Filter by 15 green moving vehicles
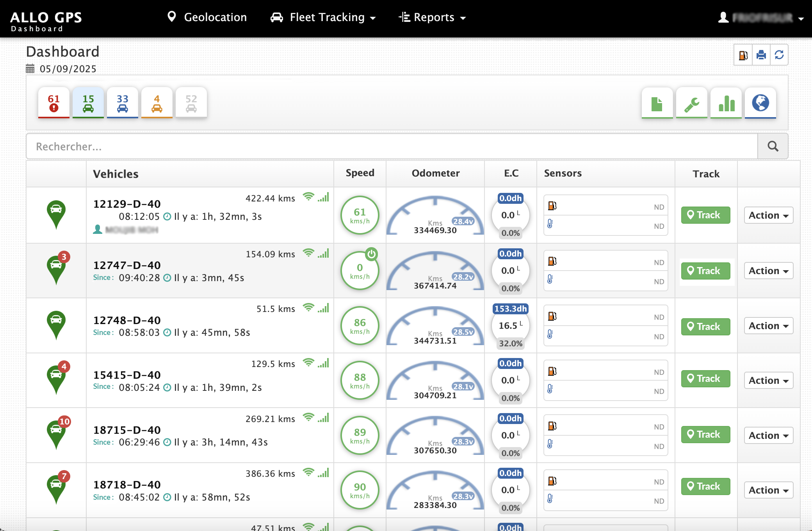The image size is (812, 531). click(x=88, y=103)
